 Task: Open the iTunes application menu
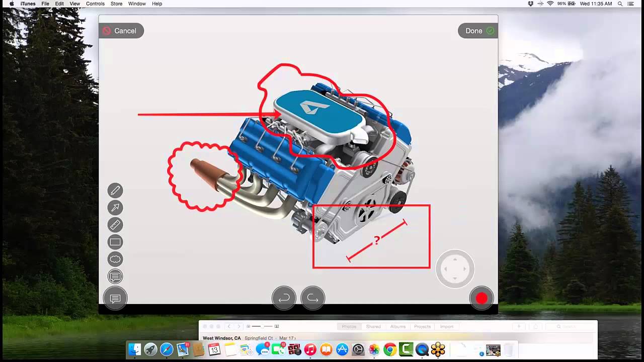tap(28, 4)
